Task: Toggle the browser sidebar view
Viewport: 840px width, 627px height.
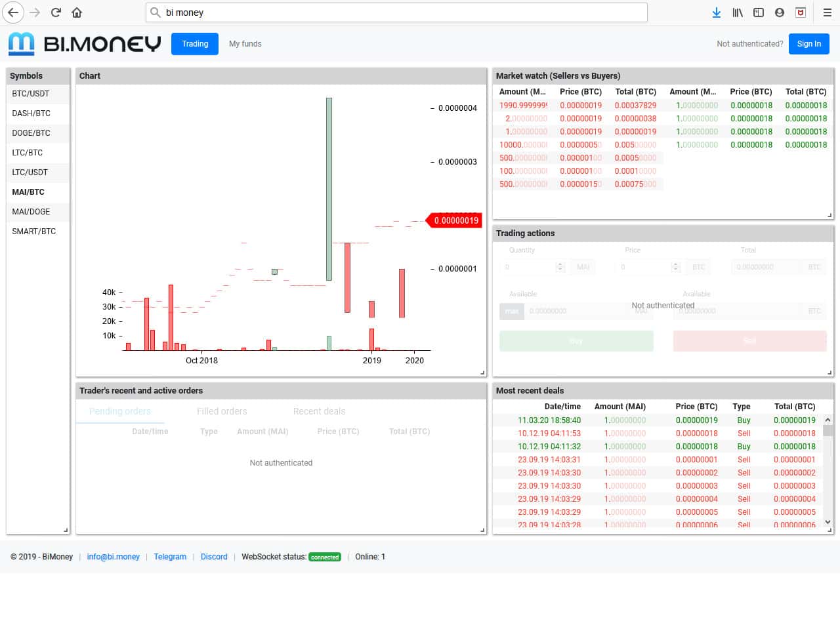Action: coord(759,12)
